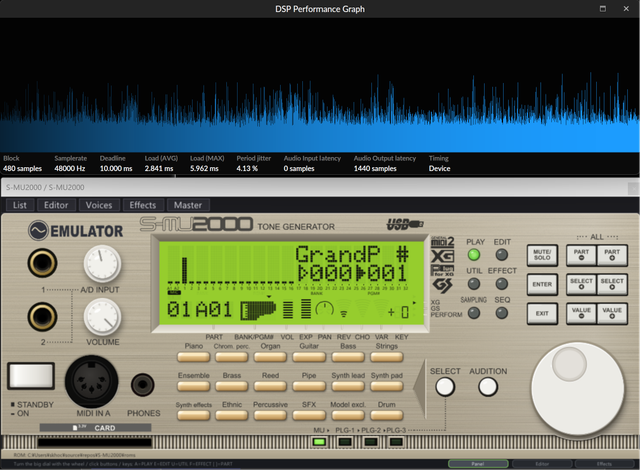Switch to the Editor tab
Viewport: 640px width, 470px height.
56,205
